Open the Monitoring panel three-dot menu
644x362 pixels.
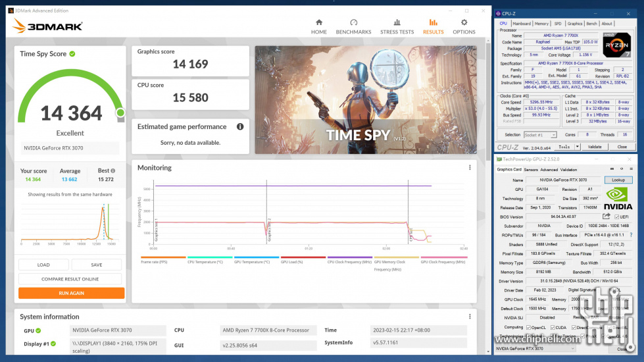click(470, 168)
